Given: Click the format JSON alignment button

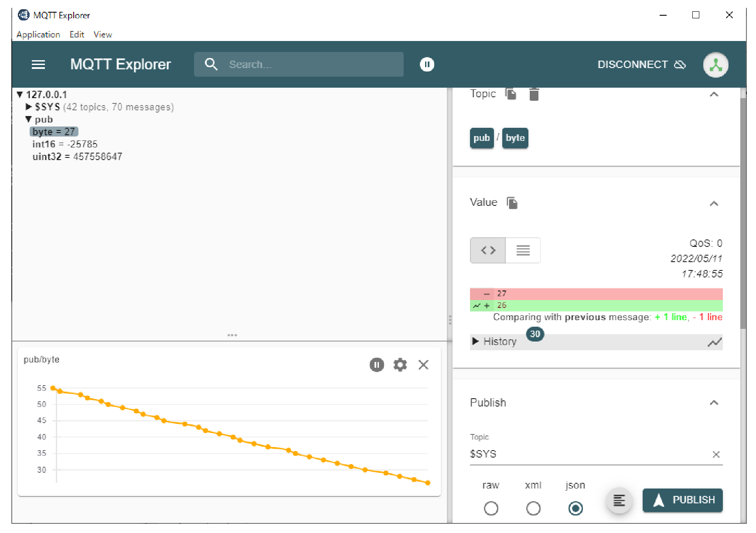Looking at the screenshot, I should click(619, 500).
